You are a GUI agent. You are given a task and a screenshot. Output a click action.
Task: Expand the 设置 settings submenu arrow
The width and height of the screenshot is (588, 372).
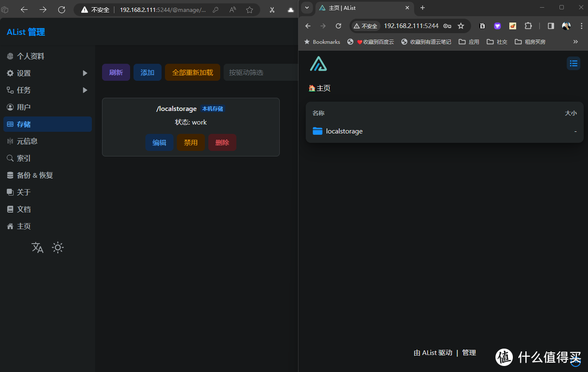click(x=85, y=73)
